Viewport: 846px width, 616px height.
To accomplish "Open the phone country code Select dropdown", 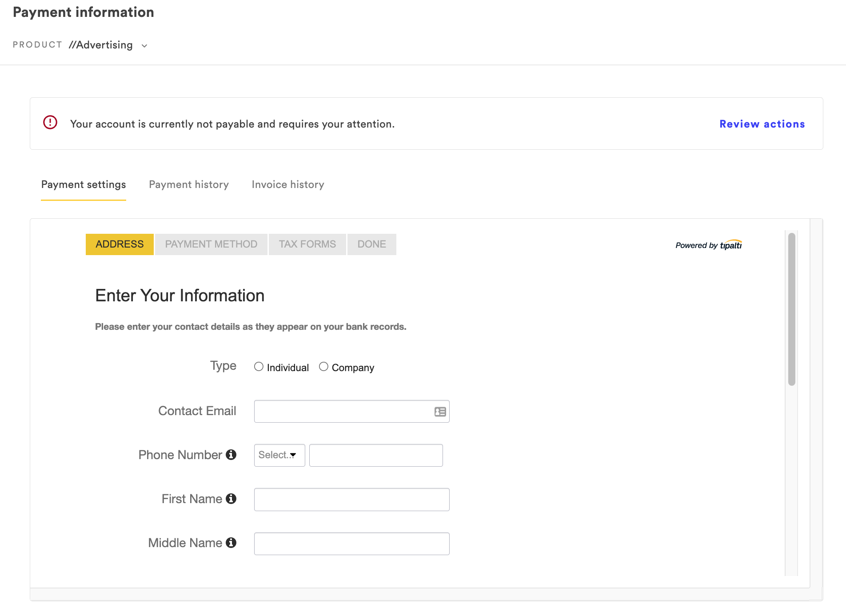I will click(279, 455).
